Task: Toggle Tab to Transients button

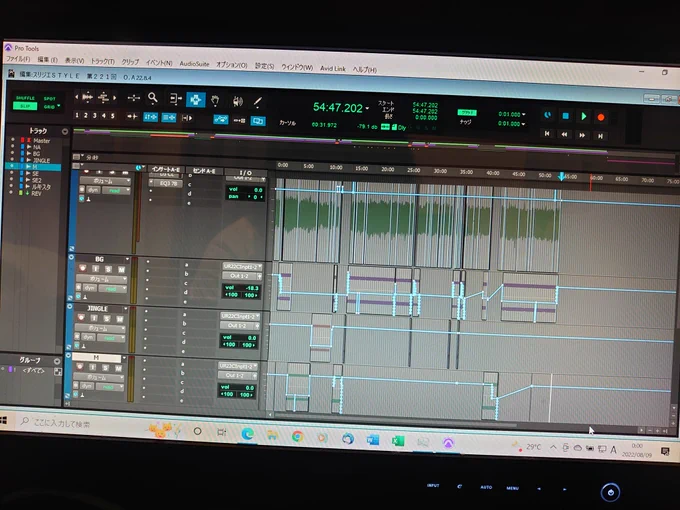Action: 132,116
